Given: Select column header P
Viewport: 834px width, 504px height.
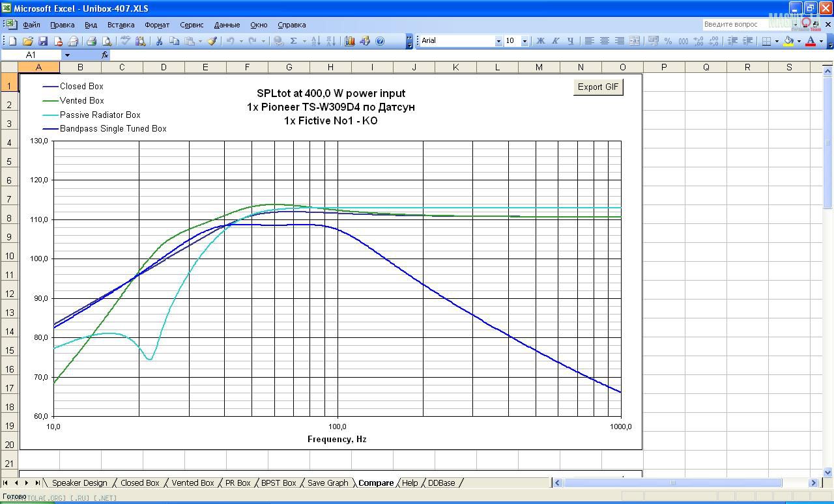Looking at the screenshot, I should point(664,67).
